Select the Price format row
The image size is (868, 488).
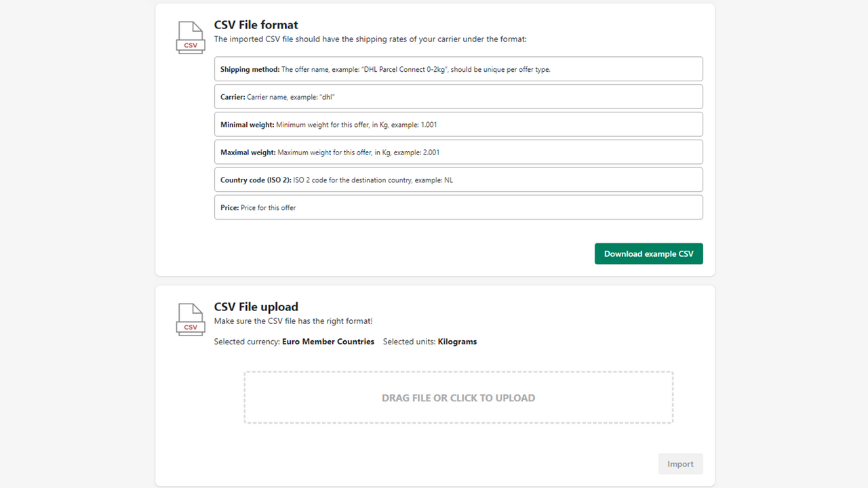pyautogui.click(x=458, y=207)
